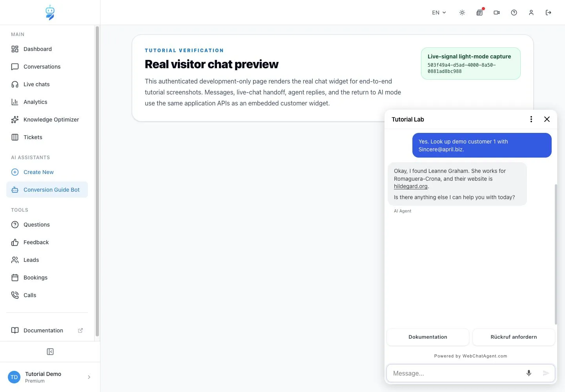
Task: Click the microphone voice input icon
Action: pos(529,373)
